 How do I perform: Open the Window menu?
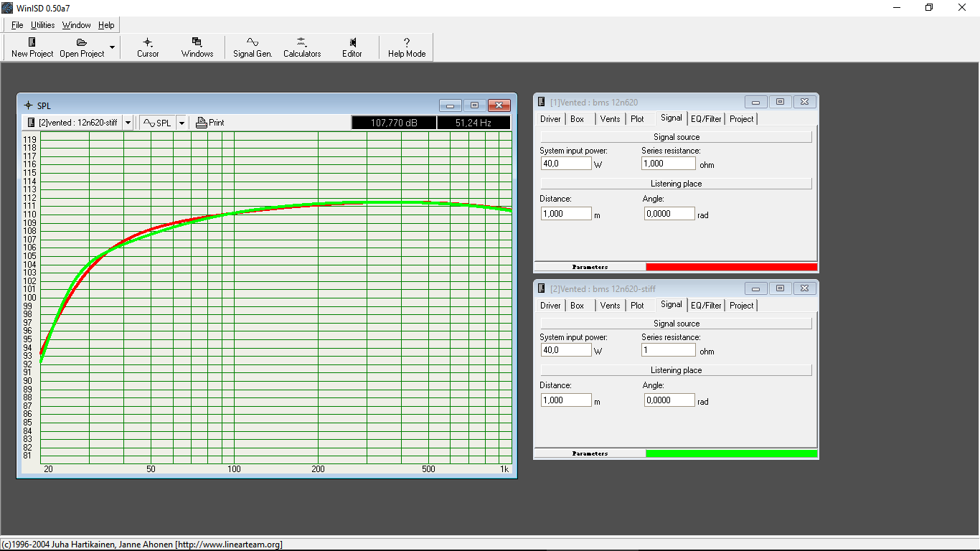[x=77, y=25]
